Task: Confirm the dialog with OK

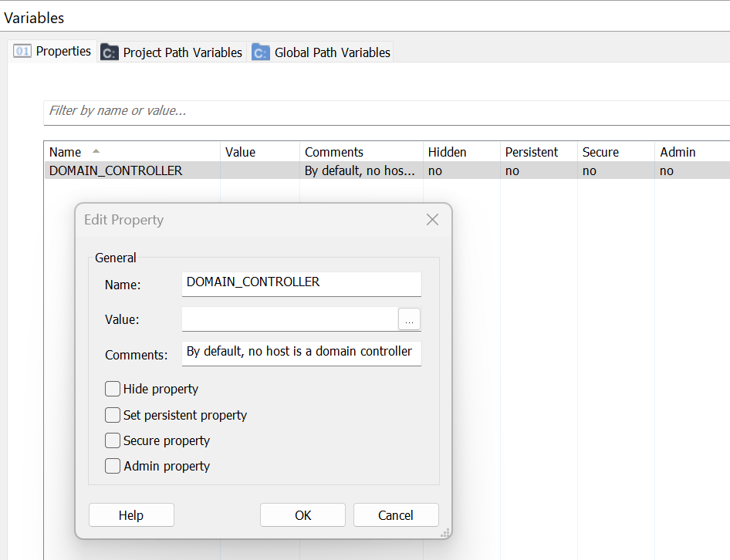Action: (302, 514)
